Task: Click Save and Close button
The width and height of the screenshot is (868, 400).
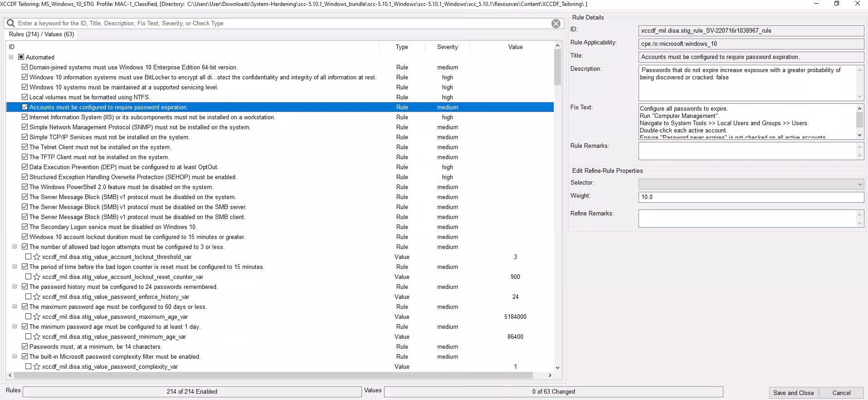Action: 793,393
